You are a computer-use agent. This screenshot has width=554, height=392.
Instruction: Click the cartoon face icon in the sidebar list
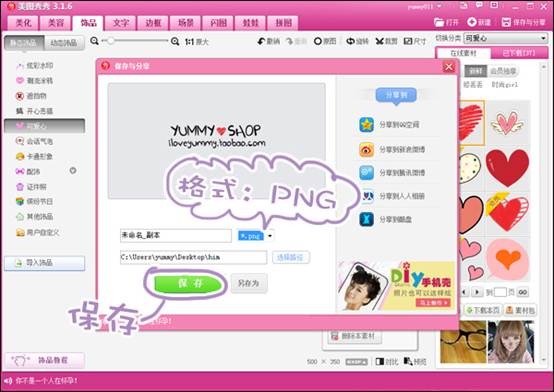20,156
